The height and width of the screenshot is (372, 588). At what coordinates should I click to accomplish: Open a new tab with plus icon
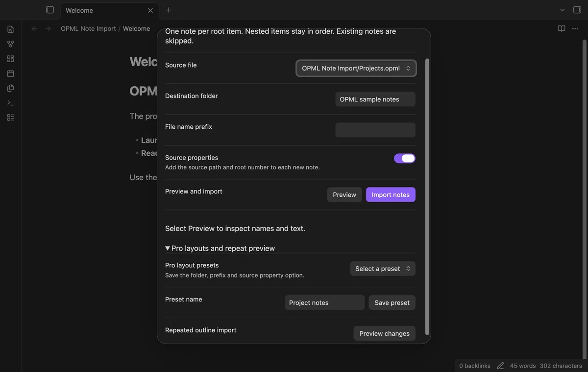(169, 10)
